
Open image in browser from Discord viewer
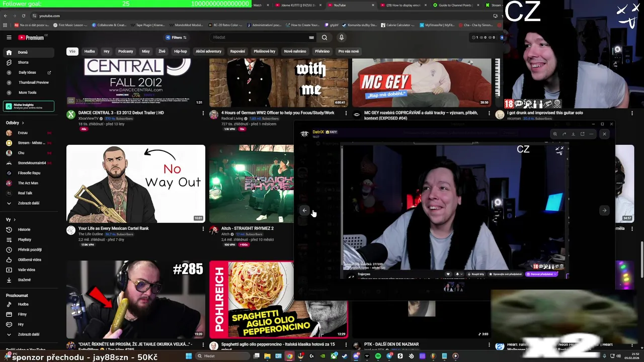pyautogui.click(x=582, y=134)
